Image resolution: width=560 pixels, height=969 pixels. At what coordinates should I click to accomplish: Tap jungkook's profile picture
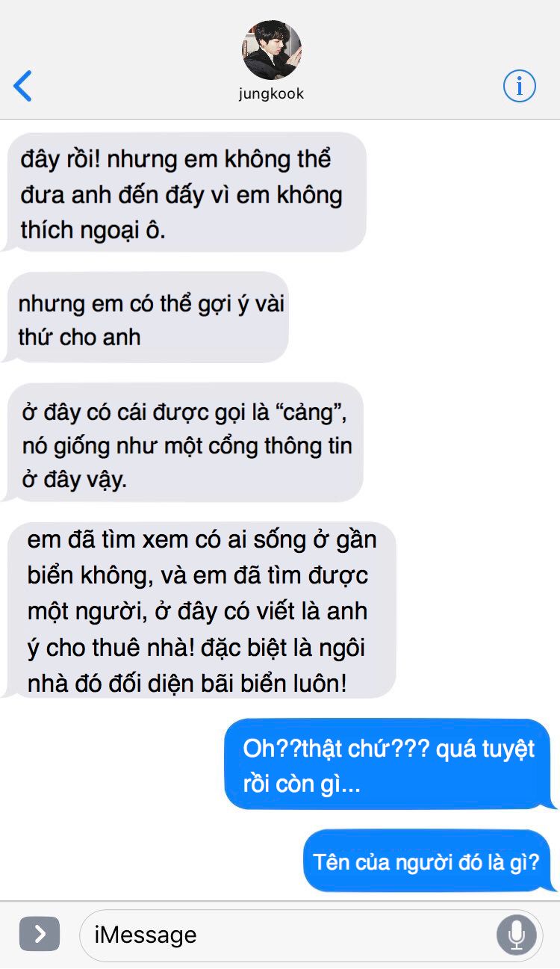pos(272,50)
